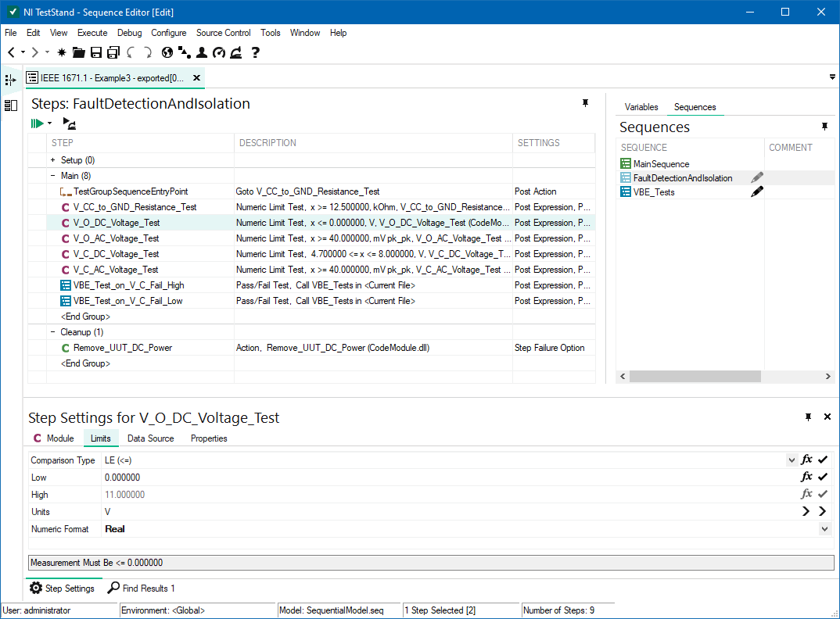Open the Debug menu
This screenshot has height=619, width=840.
click(x=130, y=33)
